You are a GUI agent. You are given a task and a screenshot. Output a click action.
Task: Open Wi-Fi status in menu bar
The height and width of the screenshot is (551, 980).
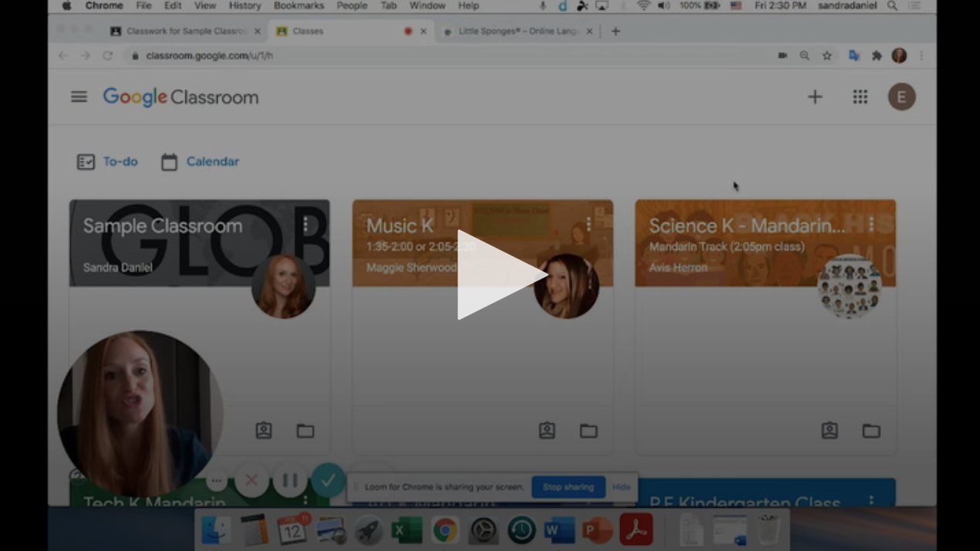click(x=644, y=5)
